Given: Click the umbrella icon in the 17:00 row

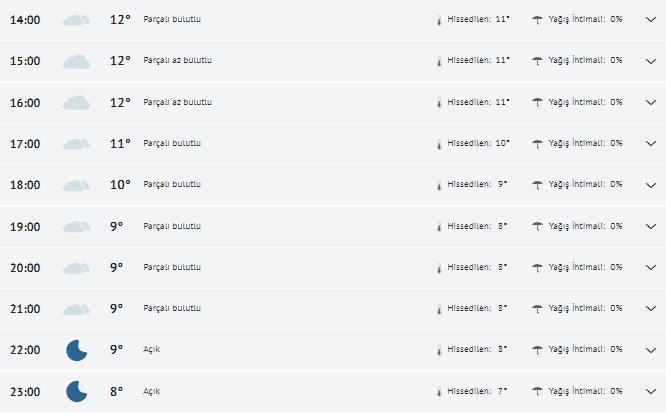Looking at the screenshot, I should point(537,143).
